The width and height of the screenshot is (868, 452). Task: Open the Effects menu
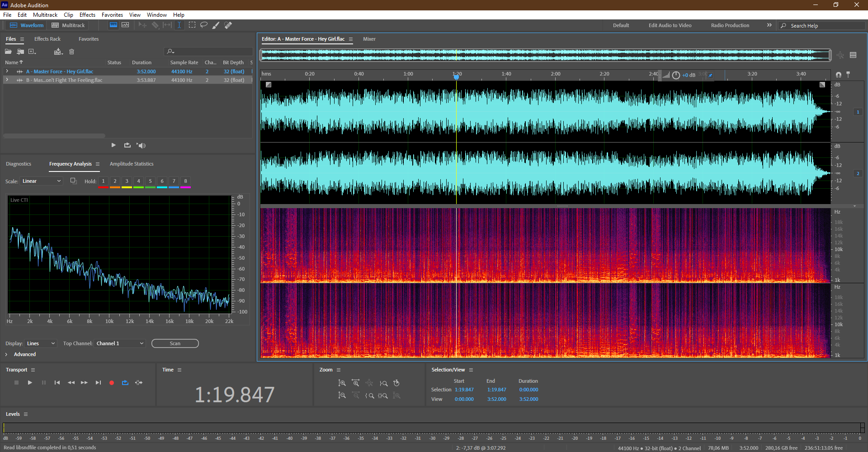point(87,15)
